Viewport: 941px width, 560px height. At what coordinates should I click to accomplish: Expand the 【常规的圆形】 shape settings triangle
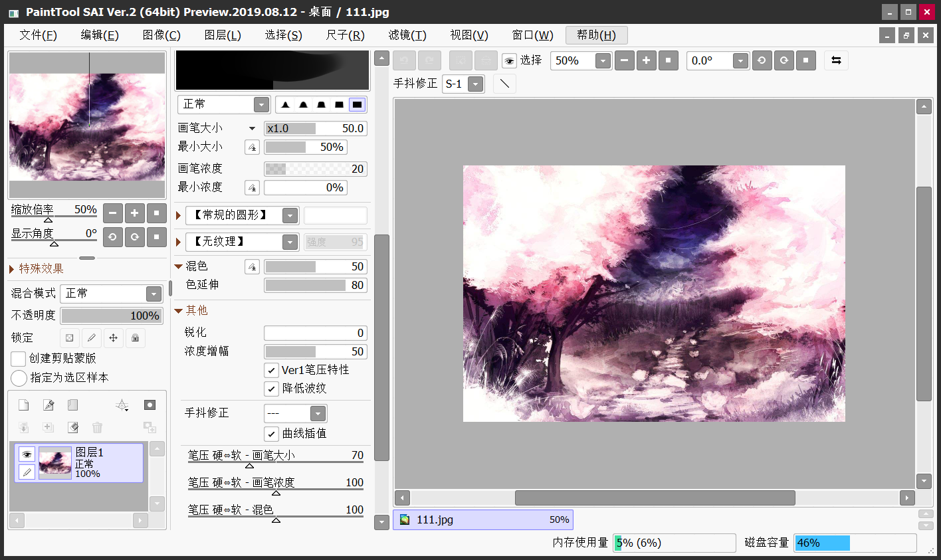pos(178,215)
